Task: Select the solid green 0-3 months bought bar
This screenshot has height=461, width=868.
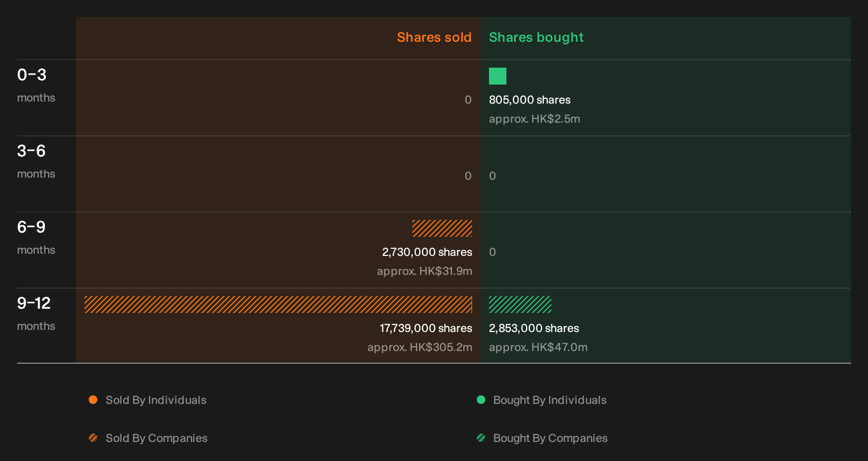Action: click(497, 76)
